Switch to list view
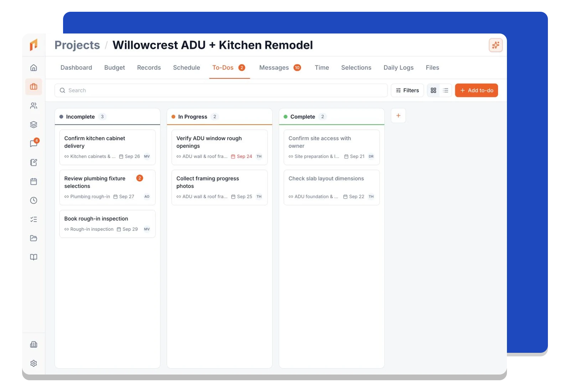The image size is (570, 392). (x=445, y=91)
